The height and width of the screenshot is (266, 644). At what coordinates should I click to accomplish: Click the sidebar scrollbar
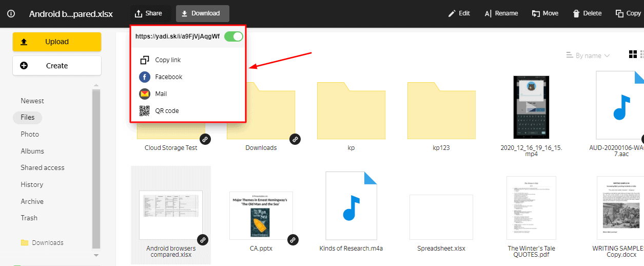click(96, 168)
